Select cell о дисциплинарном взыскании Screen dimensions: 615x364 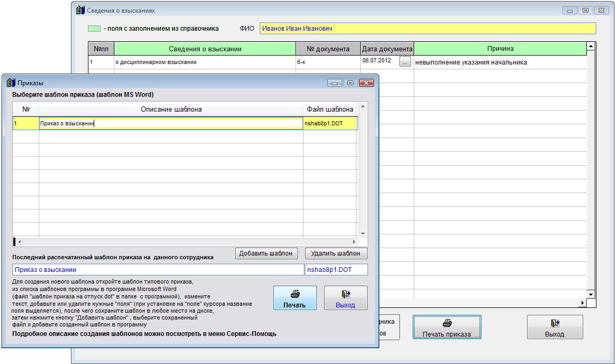click(x=205, y=62)
